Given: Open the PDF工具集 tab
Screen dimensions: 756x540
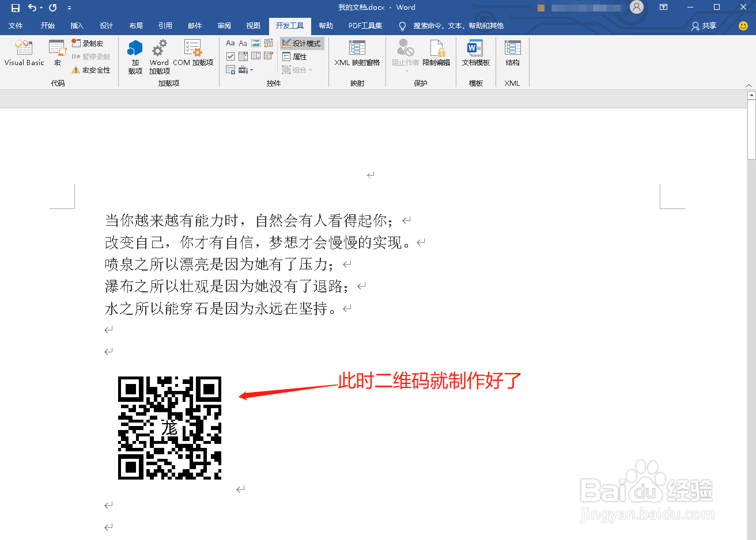Looking at the screenshot, I should click(365, 26).
